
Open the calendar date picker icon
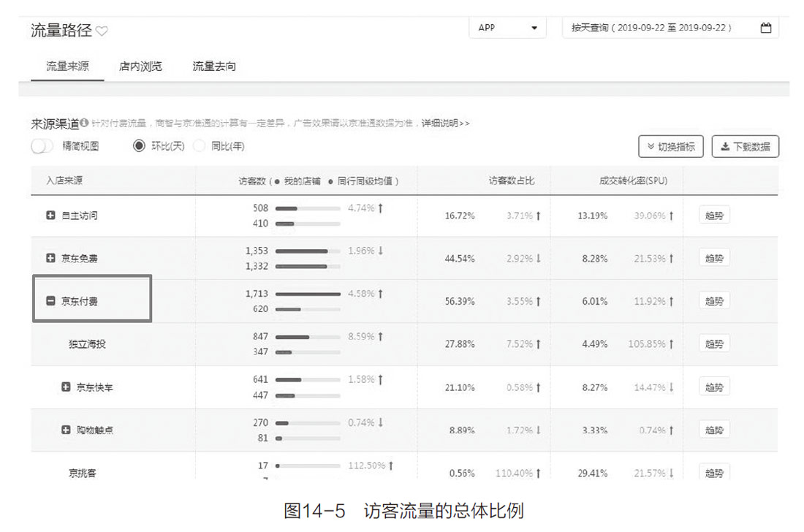tap(765, 28)
